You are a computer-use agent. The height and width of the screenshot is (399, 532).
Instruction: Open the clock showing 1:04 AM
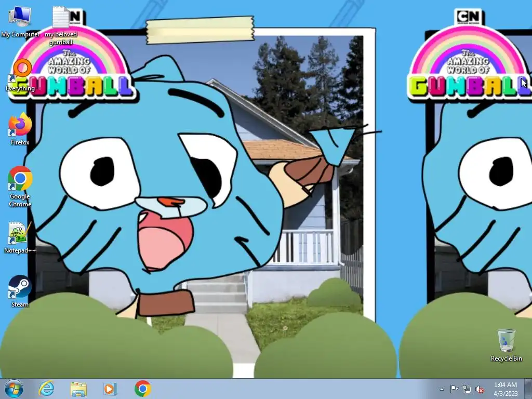click(x=506, y=389)
